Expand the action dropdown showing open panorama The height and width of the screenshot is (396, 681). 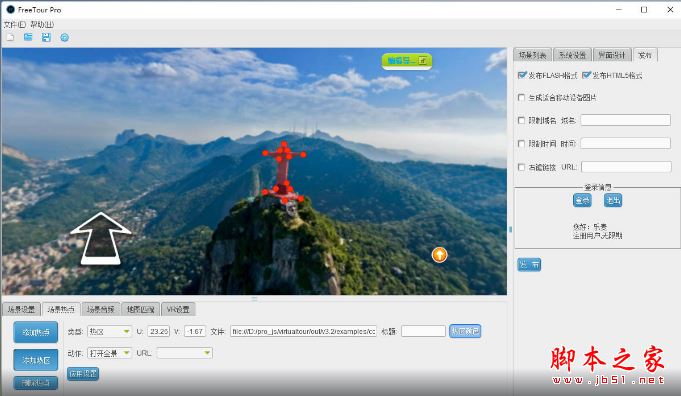pyautogui.click(x=109, y=353)
